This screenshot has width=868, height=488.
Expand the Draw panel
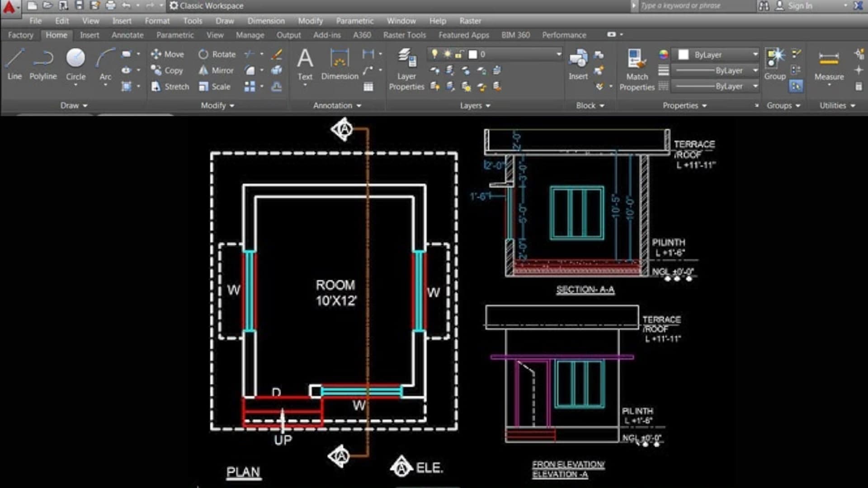(73, 105)
